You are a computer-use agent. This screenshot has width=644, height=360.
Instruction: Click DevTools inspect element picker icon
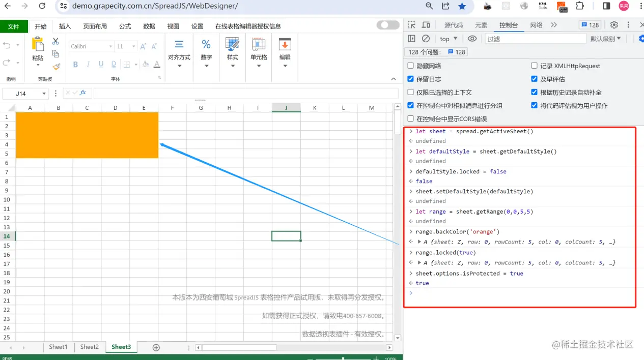click(412, 25)
